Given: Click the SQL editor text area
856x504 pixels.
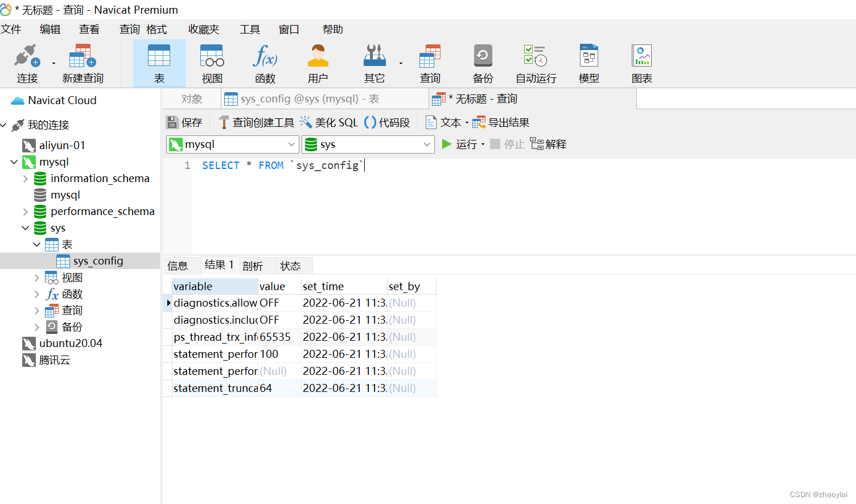Looking at the screenshot, I should (524, 205).
